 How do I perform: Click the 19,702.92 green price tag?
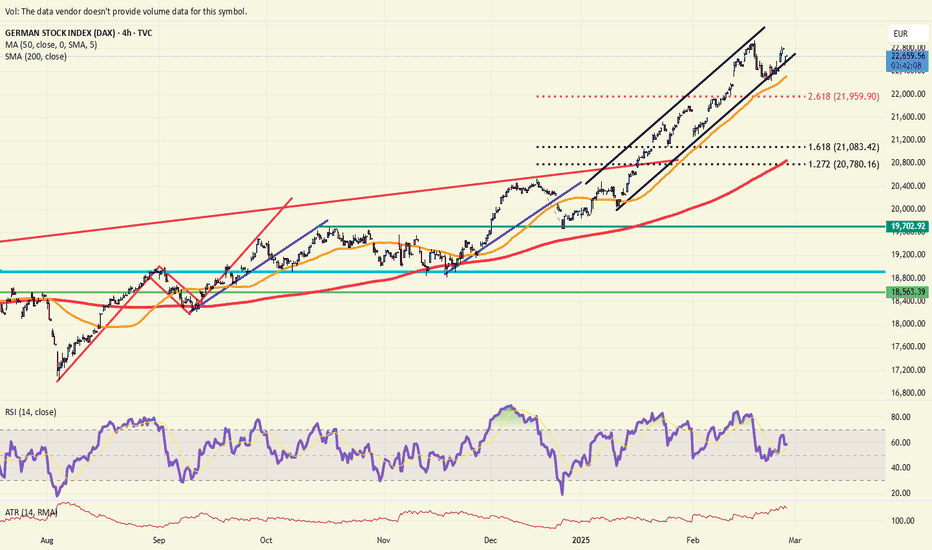pyautogui.click(x=907, y=227)
